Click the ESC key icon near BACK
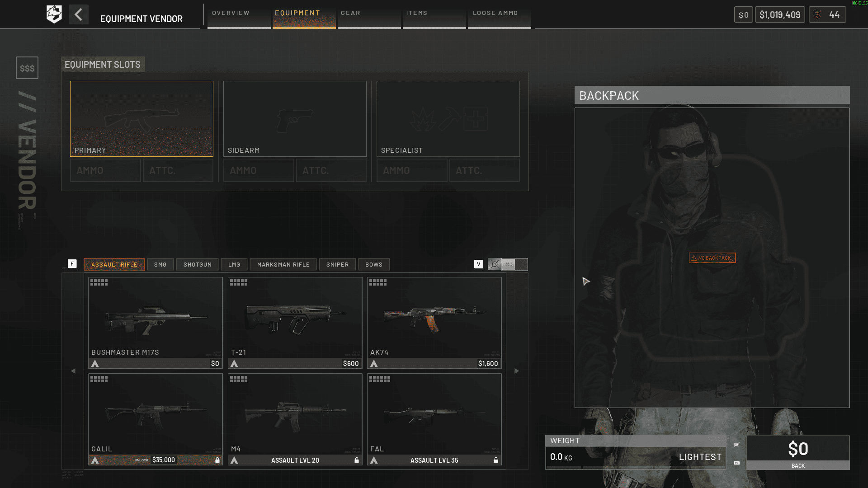Image resolution: width=868 pixels, height=488 pixels. click(736, 463)
